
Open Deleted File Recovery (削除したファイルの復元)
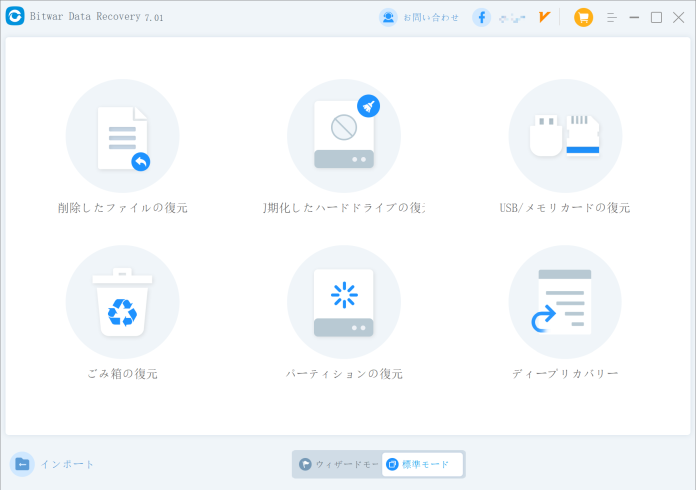(x=122, y=136)
